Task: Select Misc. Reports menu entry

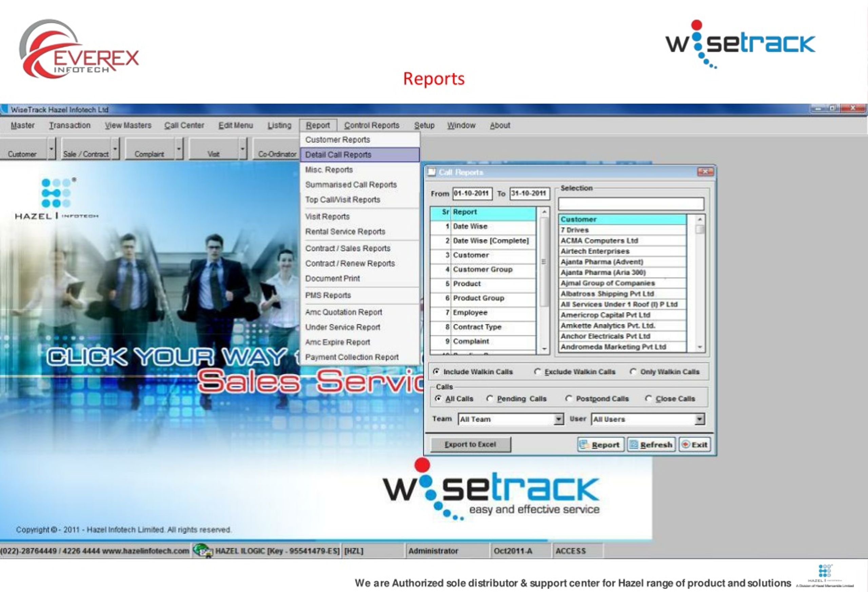Action: 360,170
